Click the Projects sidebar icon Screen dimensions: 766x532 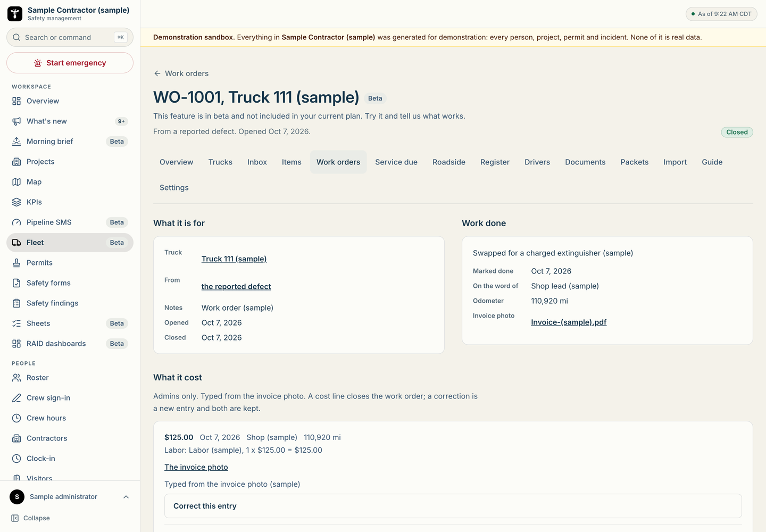coord(16,162)
